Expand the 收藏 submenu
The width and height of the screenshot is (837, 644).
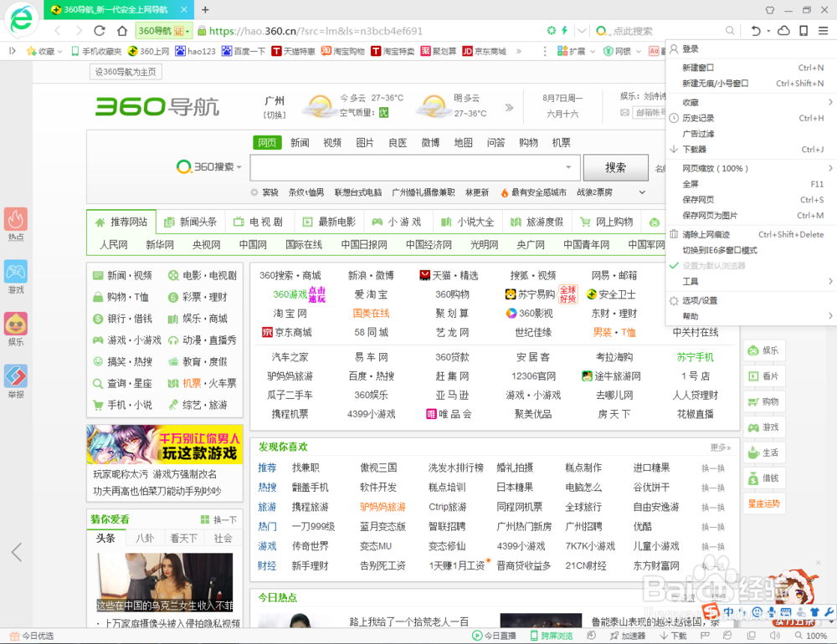coord(751,102)
